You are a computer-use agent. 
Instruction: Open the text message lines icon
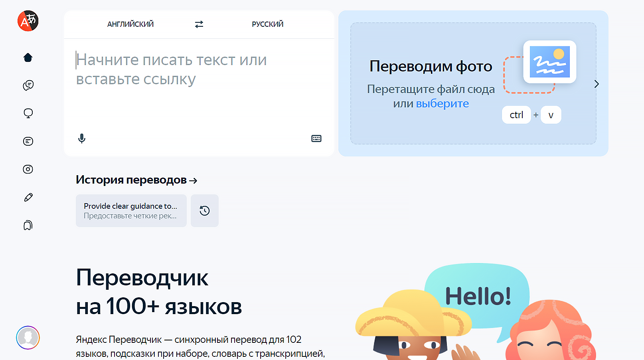click(28, 141)
